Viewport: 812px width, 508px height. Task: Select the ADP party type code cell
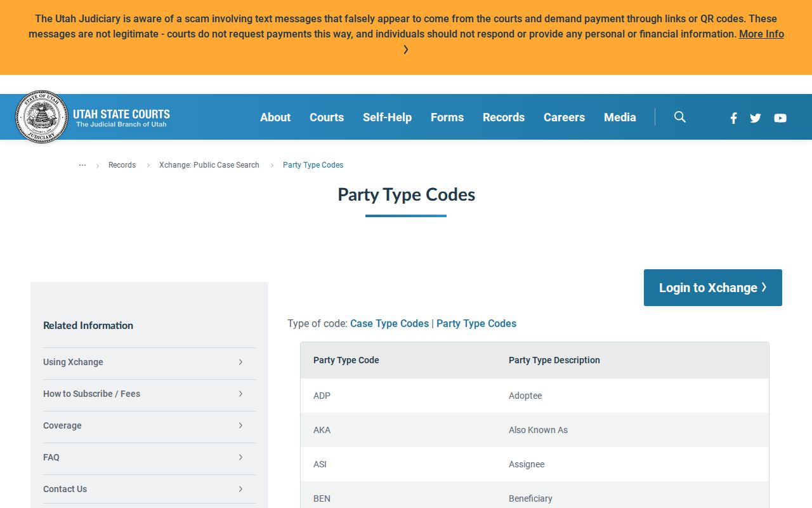click(398, 396)
